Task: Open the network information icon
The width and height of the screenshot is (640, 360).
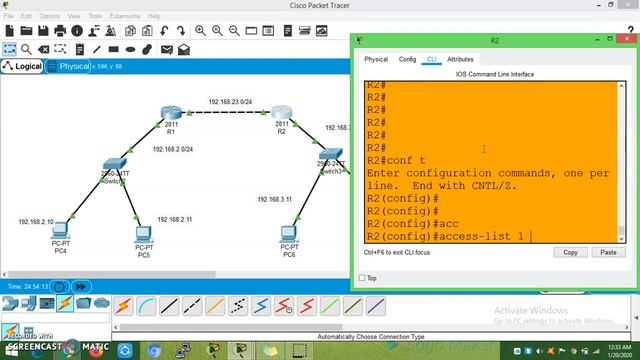Action: (77, 31)
